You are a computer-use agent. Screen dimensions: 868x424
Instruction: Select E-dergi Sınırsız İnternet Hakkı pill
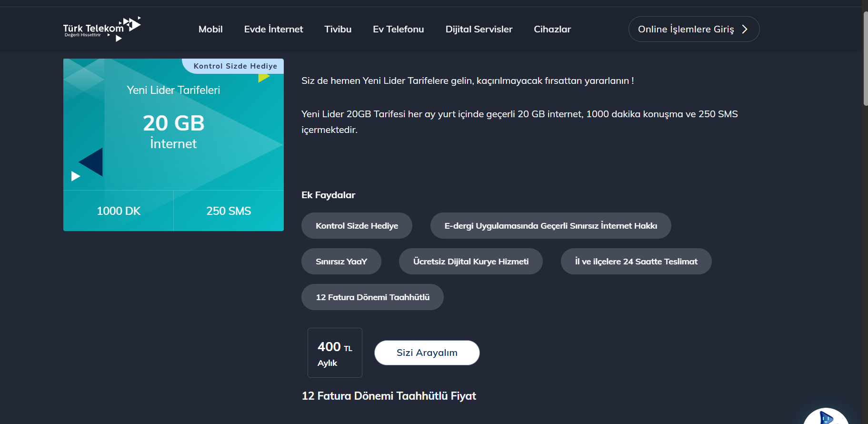coord(550,226)
